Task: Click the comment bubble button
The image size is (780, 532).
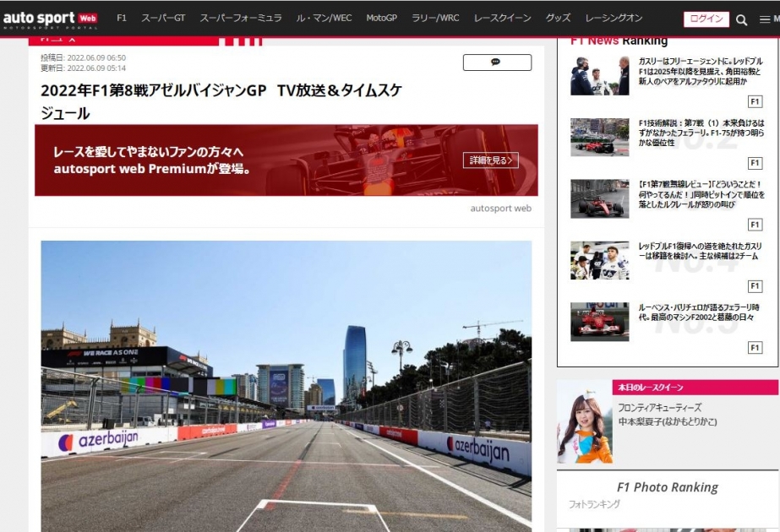Action: [497, 62]
